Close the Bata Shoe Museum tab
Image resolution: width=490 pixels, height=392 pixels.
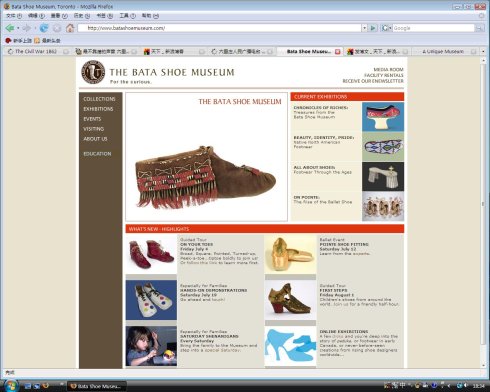pos(337,52)
